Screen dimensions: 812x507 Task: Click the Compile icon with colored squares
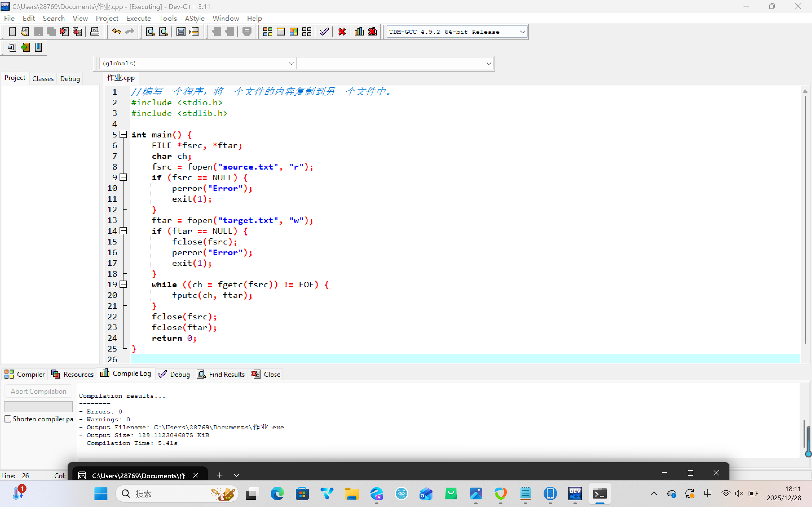267,32
